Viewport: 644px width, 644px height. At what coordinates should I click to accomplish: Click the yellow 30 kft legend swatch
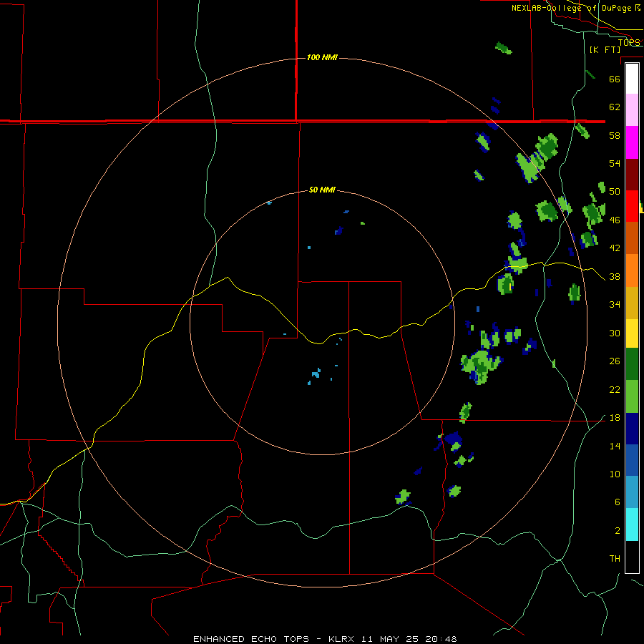click(x=632, y=333)
